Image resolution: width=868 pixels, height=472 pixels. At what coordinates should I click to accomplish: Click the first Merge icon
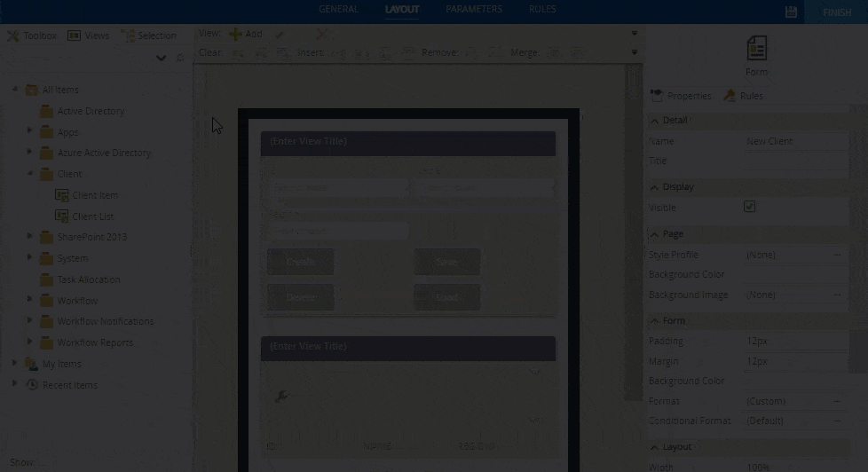click(x=553, y=53)
